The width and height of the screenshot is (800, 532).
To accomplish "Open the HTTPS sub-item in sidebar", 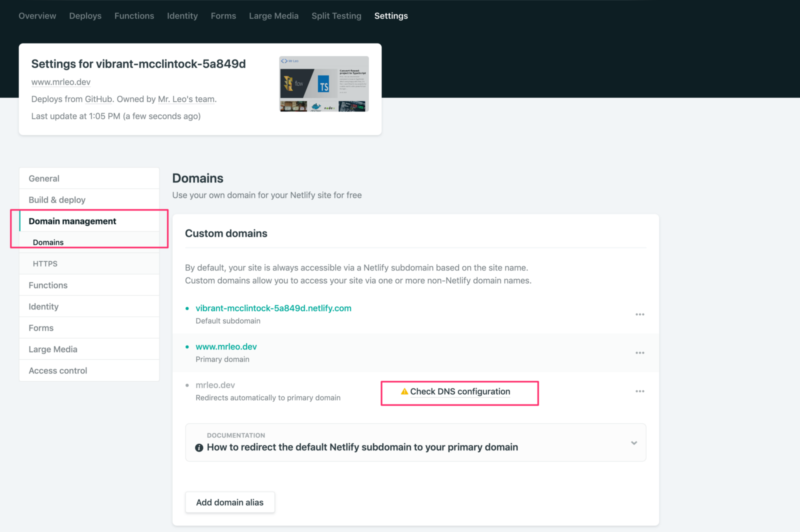I will [x=89, y=264].
